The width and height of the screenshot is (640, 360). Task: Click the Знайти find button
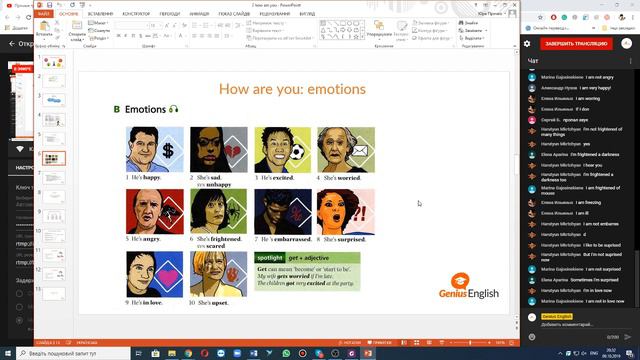[x=468, y=23]
